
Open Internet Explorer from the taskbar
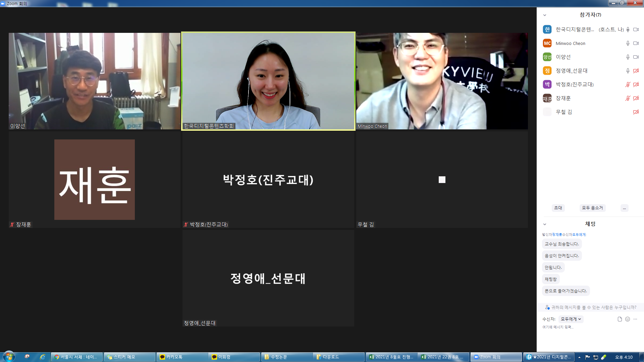[x=43, y=357]
